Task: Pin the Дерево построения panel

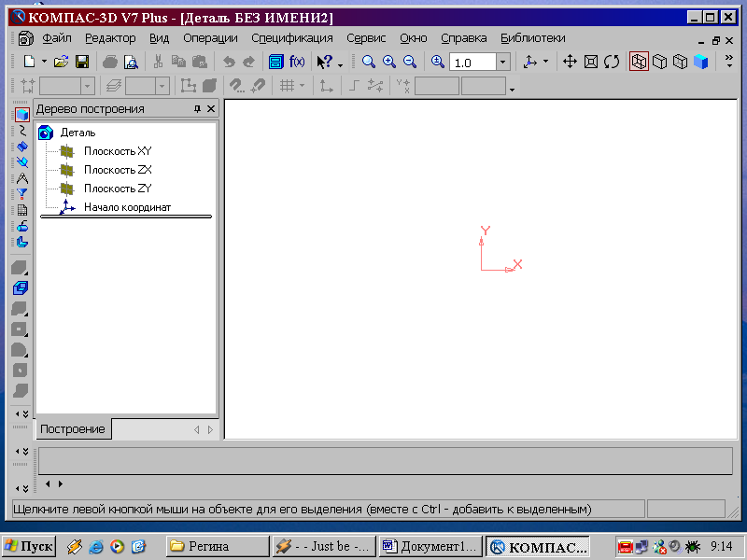Action: coord(197,109)
